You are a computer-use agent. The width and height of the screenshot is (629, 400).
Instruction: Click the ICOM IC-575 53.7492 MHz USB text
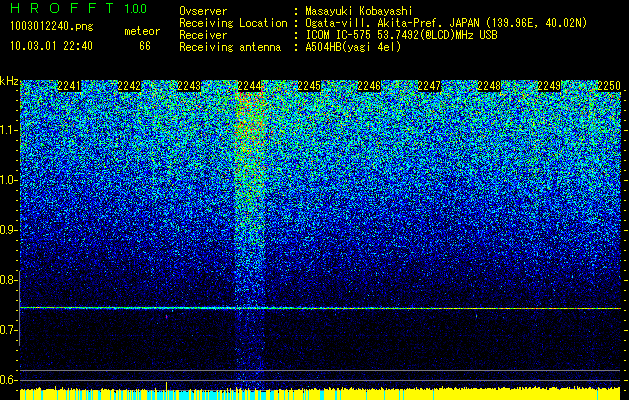[401, 35]
